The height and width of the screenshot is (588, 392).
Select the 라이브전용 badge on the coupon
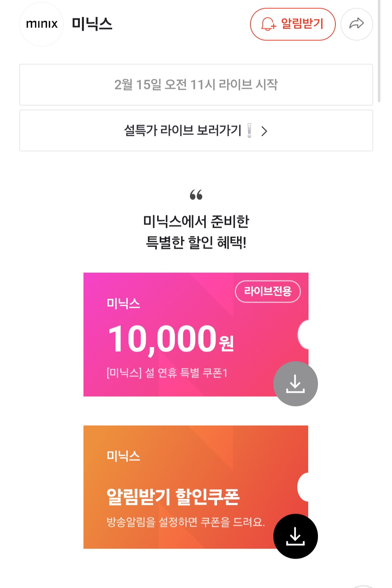[268, 291]
